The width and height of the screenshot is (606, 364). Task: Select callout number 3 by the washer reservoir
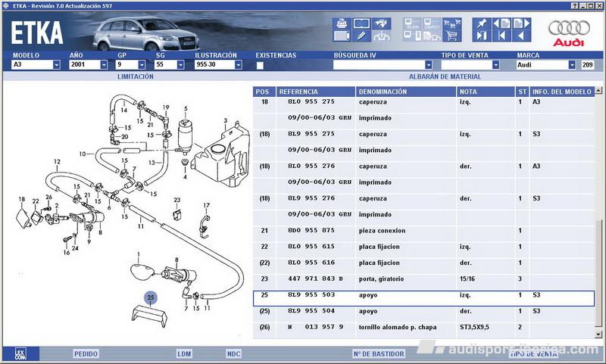coord(226,121)
